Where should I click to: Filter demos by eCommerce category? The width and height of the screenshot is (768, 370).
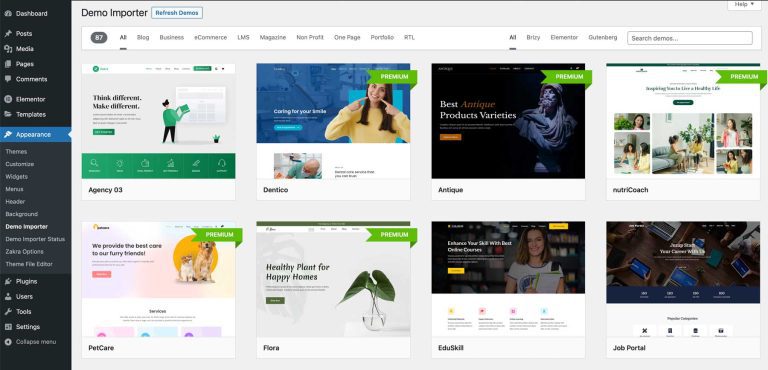coord(211,38)
